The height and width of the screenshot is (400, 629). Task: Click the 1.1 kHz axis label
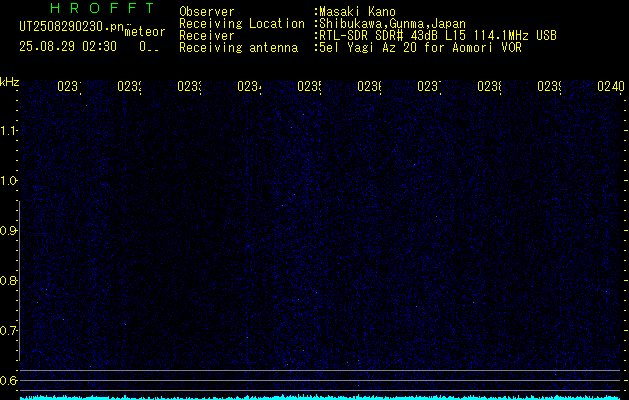(x=8, y=130)
